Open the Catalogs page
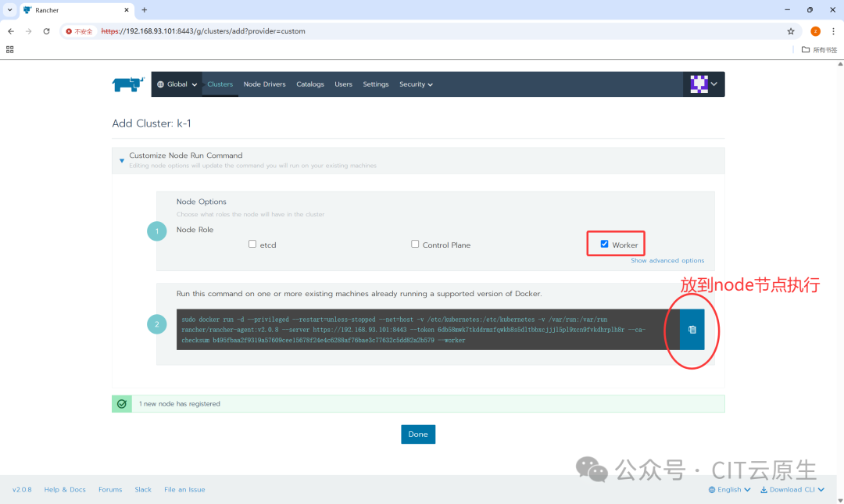 pyautogui.click(x=310, y=84)
